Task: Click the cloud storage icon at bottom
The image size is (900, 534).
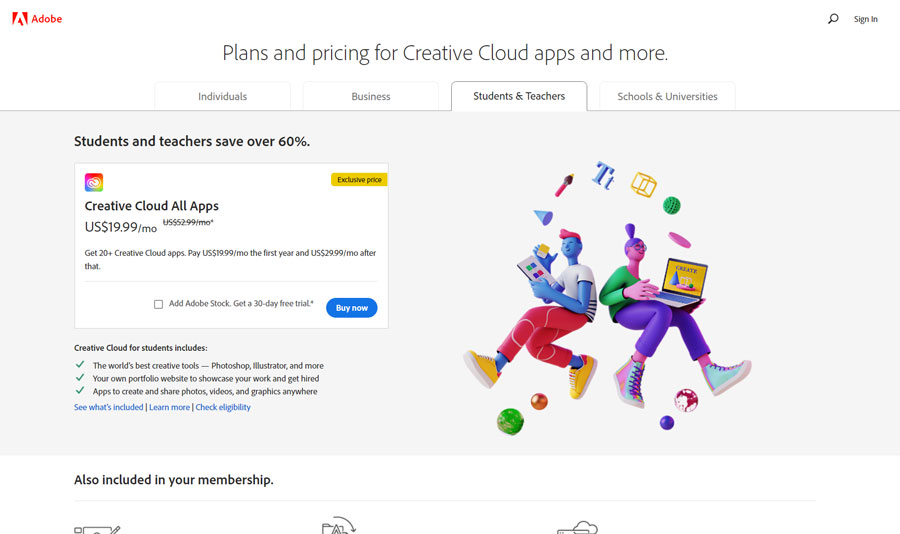Action: click(577, 527)
